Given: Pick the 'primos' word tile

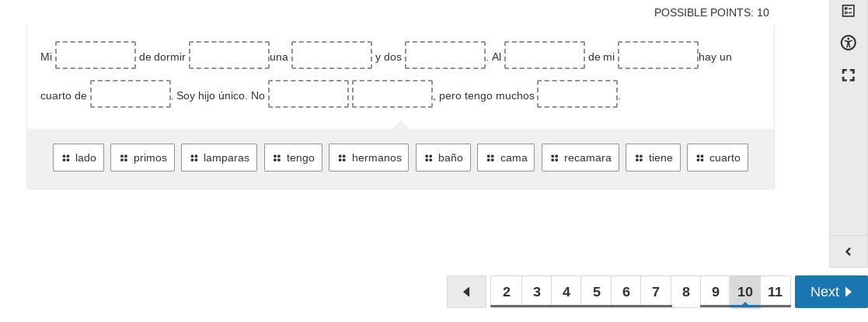Looking at the screenshot, I should point(142,158).
